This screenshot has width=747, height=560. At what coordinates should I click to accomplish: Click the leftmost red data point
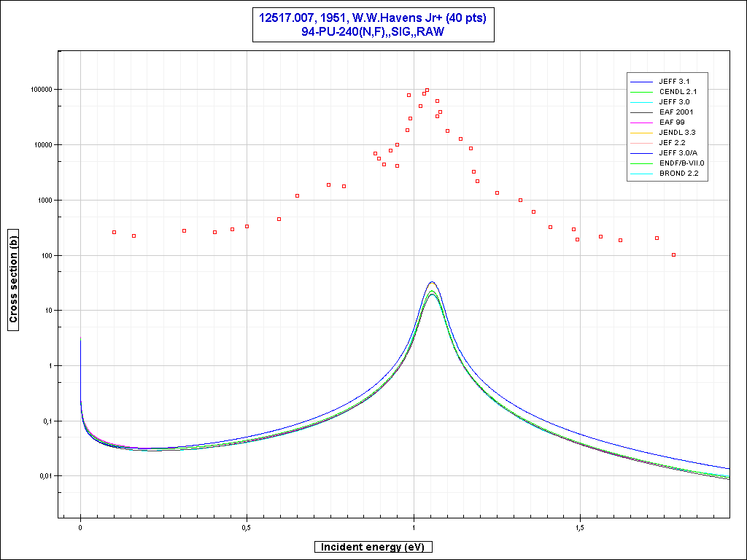(x=114, y=232)
